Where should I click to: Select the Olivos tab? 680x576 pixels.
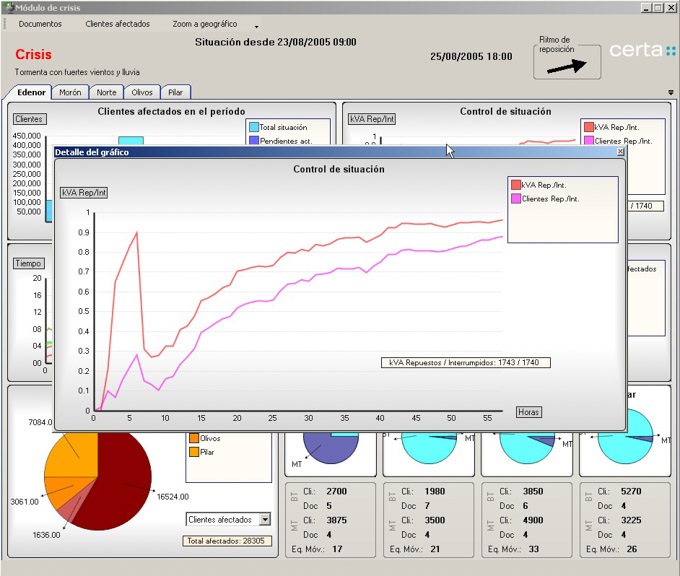(142, 92)
